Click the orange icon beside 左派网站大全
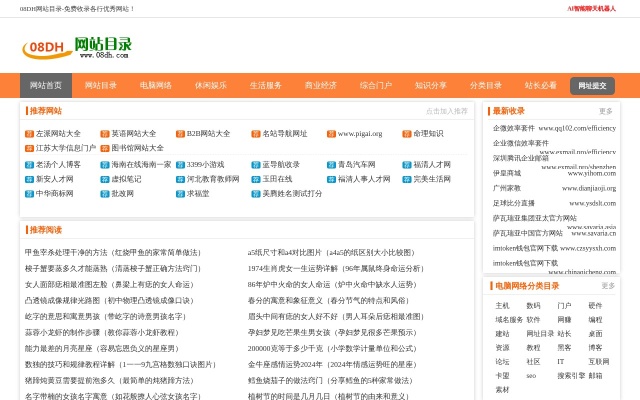640x400 pixels. click(x=29, y=134)
